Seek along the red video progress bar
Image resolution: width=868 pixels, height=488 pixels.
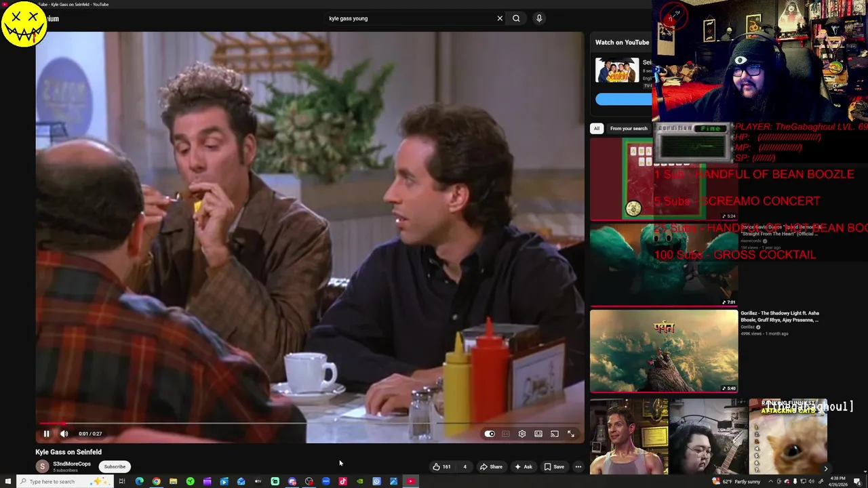tap(309, 424)
